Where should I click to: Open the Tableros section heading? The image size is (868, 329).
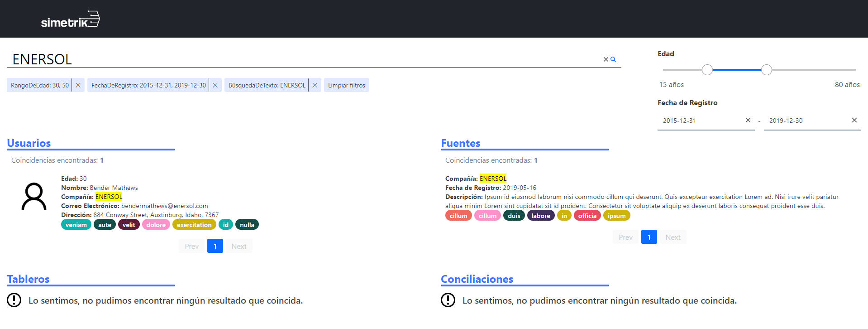pos(28,279)
